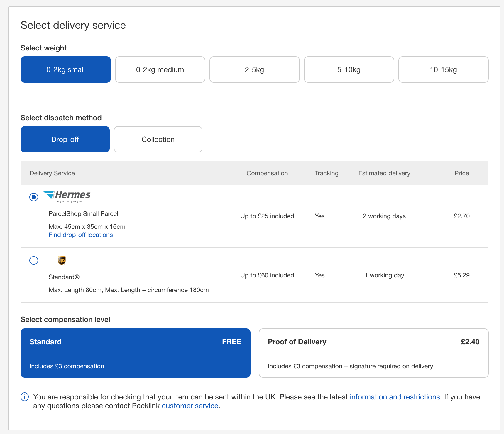The height and width of the screenshot is (434, 504).
Task: Click the £5.29 UPS price
Action: click(x=462, y=275)
